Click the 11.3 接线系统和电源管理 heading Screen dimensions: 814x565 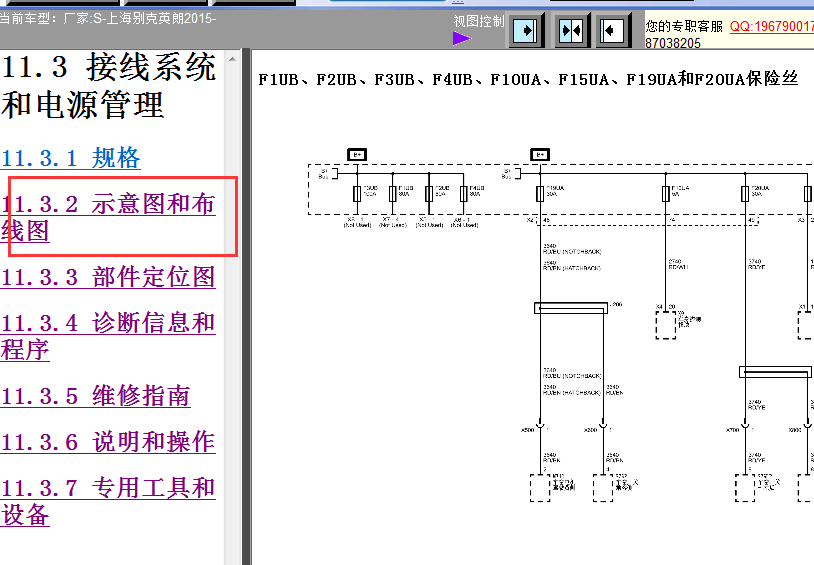tap(108, 86)
